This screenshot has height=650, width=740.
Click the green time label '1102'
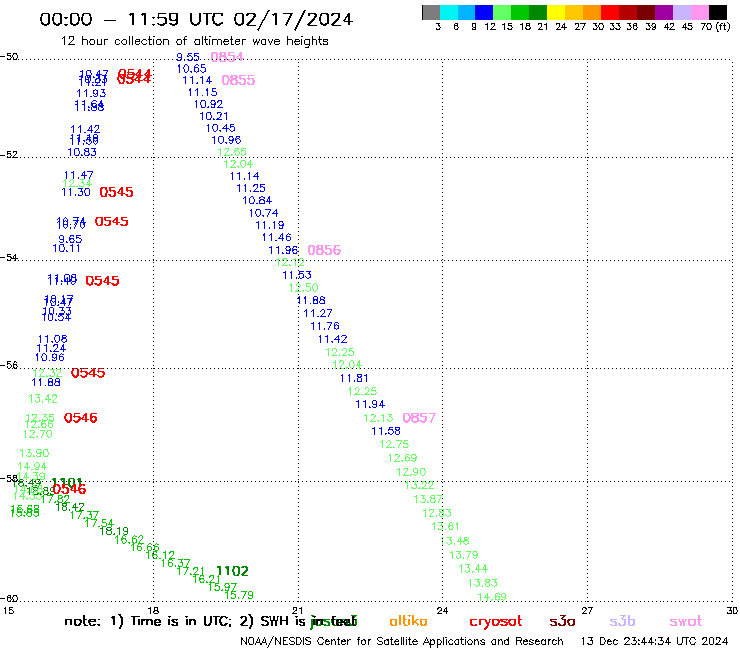232,571
